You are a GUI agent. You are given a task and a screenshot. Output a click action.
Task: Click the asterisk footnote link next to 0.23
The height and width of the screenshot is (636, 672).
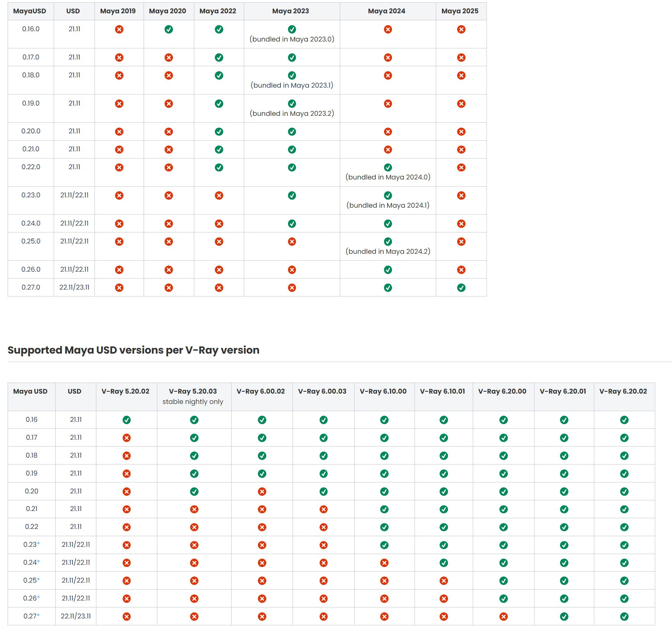click(38, 544)
